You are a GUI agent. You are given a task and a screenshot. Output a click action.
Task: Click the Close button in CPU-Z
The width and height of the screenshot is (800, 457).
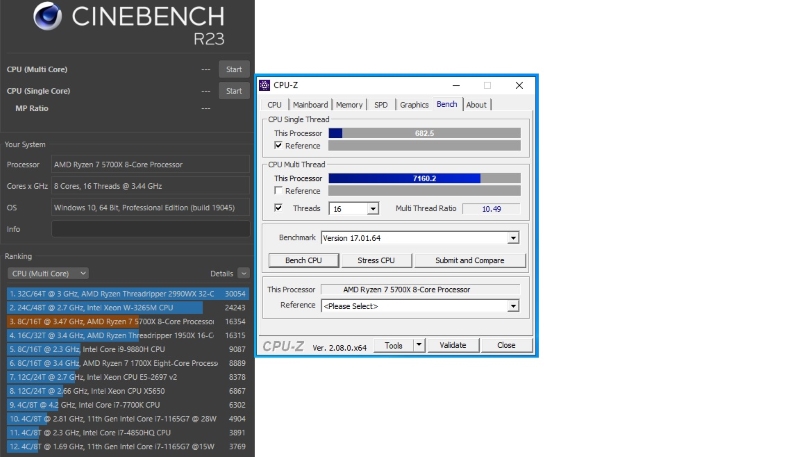pyautogui.click(x=506, y=345)
